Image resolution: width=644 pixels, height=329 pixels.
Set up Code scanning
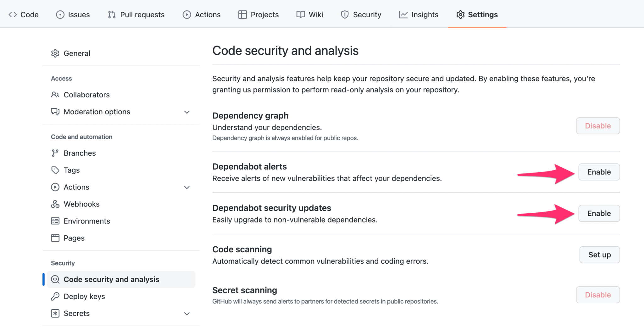click(599, 255)
